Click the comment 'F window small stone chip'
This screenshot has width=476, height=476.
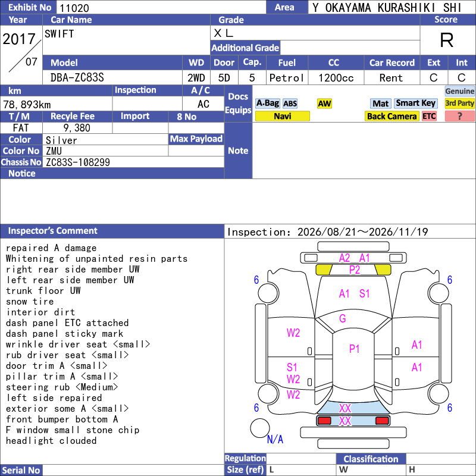[x=73, y=430]
